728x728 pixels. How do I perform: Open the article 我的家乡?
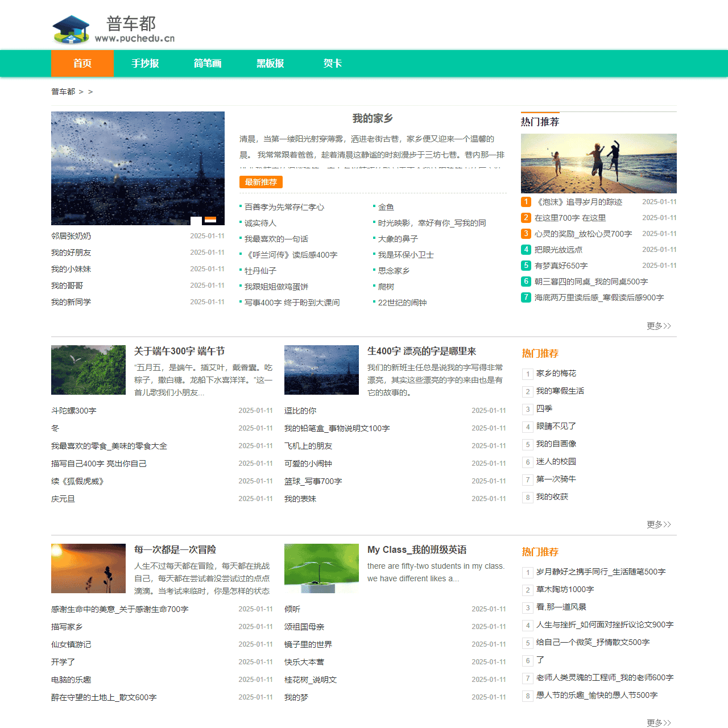(x=373, y=118)
